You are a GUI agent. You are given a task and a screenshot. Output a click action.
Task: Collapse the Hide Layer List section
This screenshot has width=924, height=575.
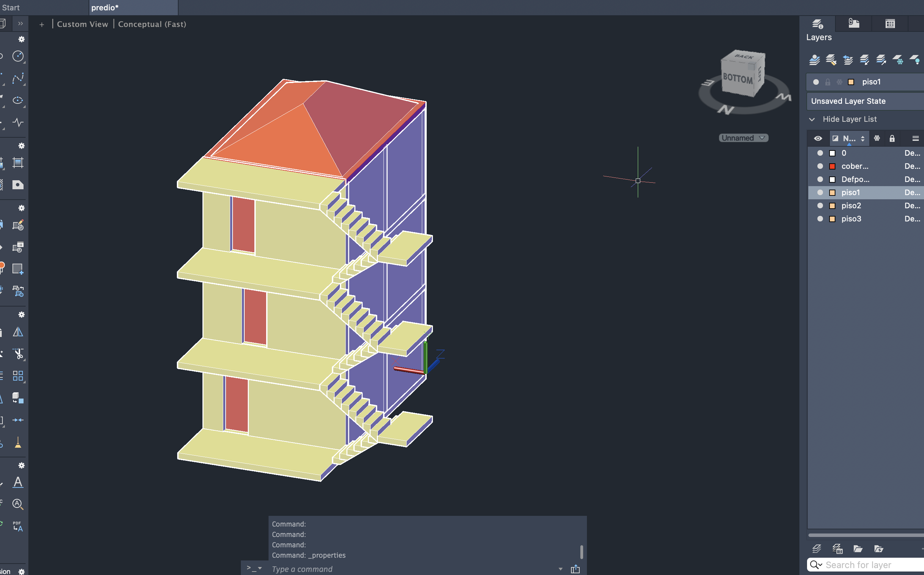tap(812, 119)
